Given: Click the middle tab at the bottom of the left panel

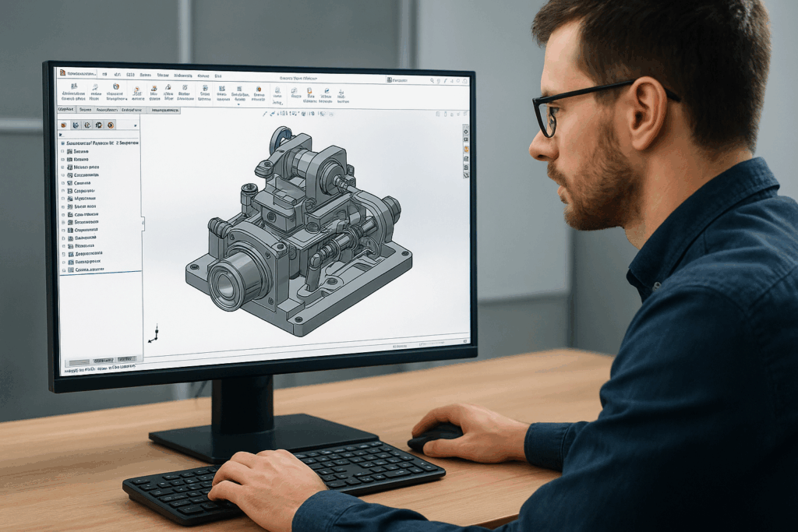Looking at the screenshot, I should tap(103, 361).
